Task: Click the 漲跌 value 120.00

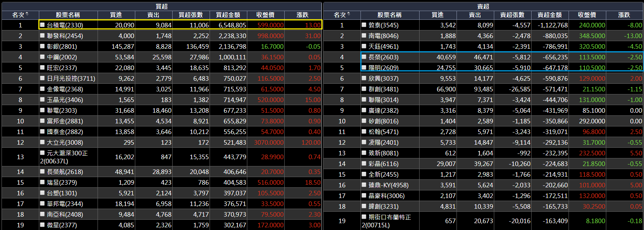Action: 311,142
